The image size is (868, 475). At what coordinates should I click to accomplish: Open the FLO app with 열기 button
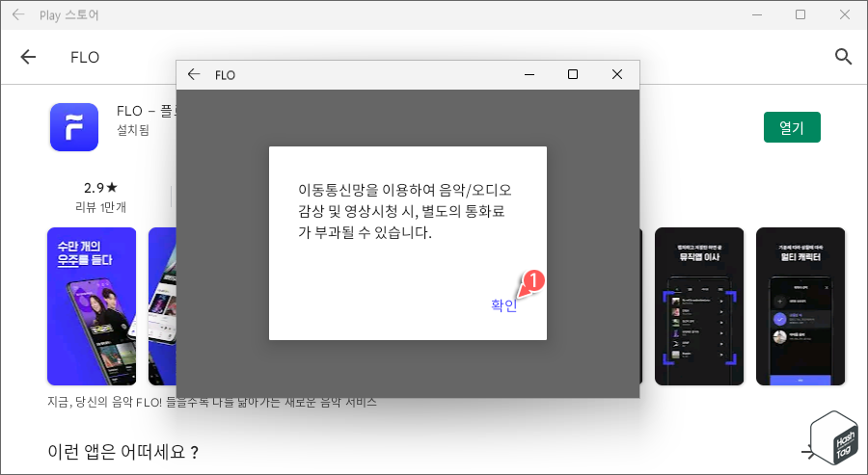pyautogui.click(x=792, y=127)
